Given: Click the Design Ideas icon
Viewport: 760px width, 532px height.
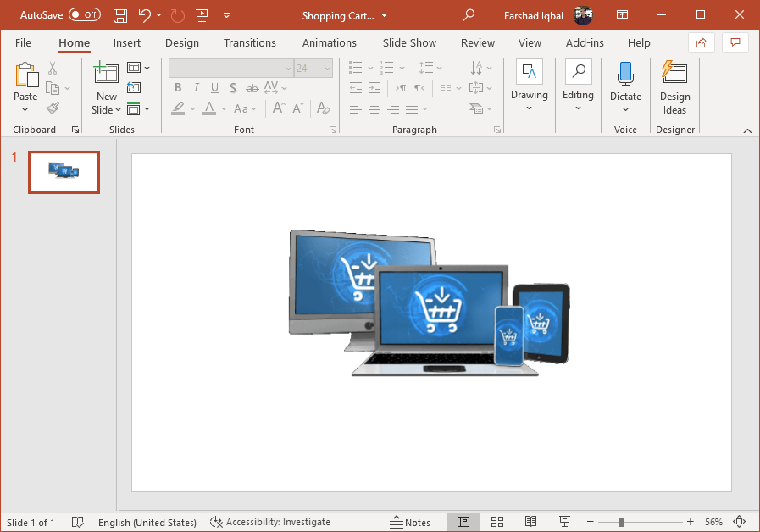Looking at the screenshot, I should (674, 75).
